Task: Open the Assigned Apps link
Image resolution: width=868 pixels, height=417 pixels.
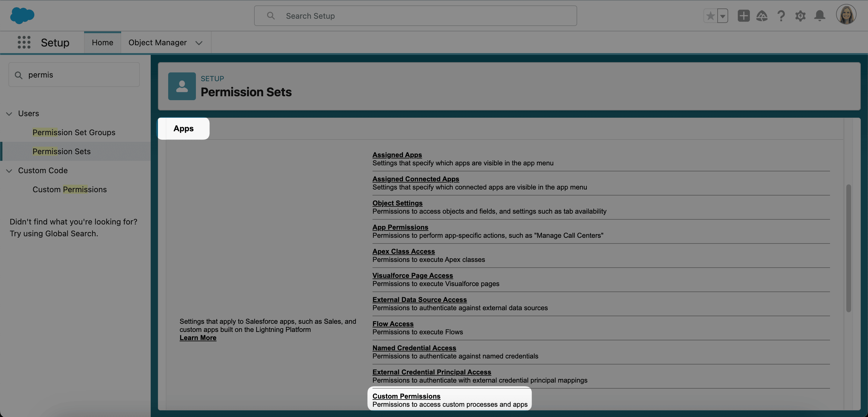Action: click(397, 154)
